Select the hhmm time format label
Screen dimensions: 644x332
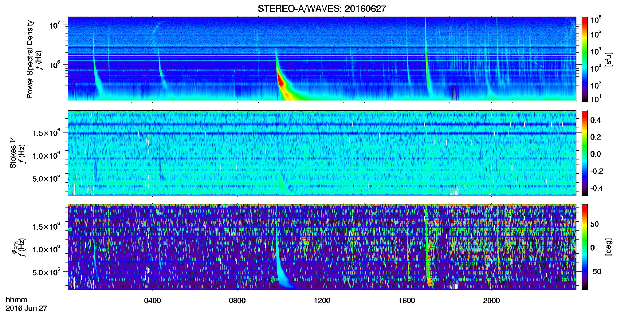(x=17, y=300)
